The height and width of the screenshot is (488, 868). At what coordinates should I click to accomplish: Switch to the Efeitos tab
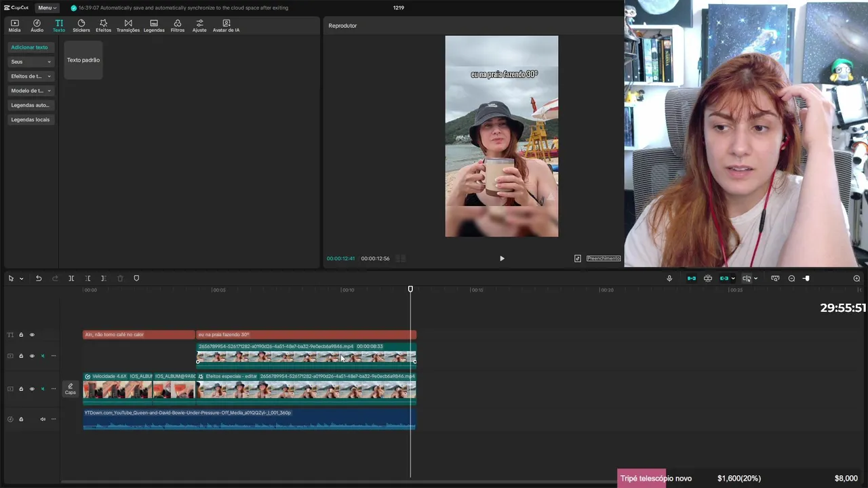103,26
